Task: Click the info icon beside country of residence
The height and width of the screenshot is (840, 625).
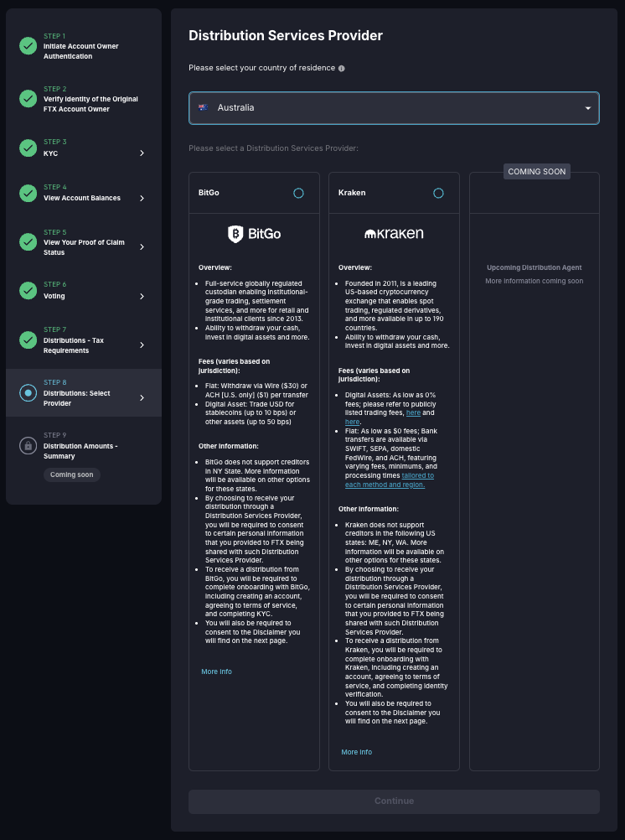Action: tap(342, 69)
